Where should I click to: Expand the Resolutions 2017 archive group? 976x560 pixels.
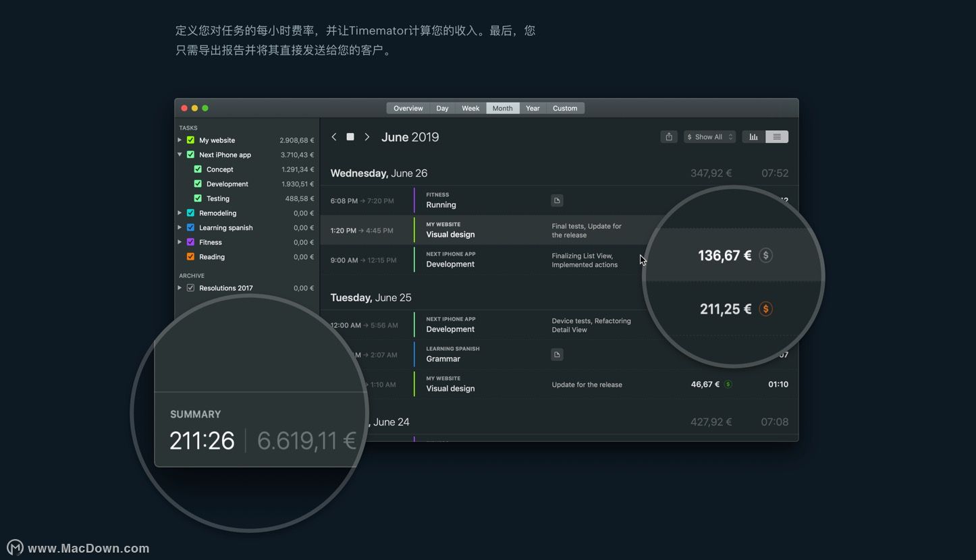[180, 288]
